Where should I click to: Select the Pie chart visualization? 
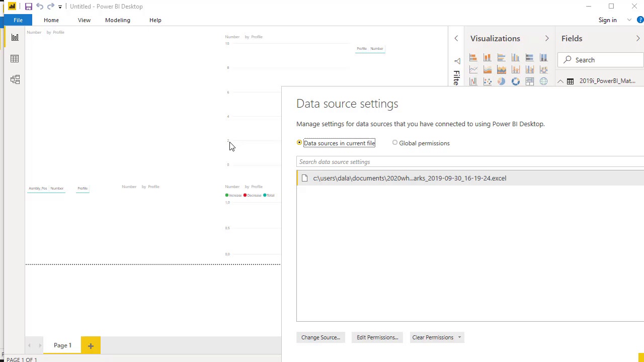[x=501, y=81]
